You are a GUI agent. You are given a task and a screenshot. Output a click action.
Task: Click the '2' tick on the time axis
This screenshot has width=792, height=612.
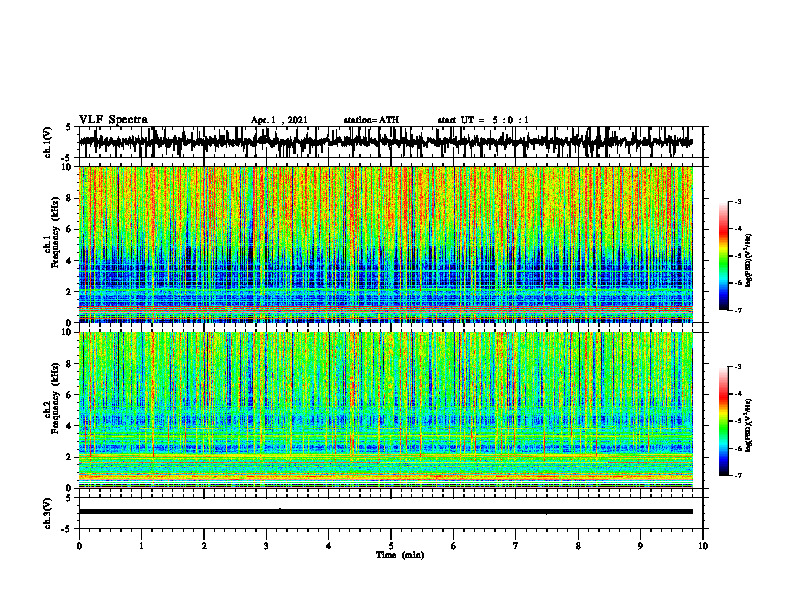coord(204,546)
